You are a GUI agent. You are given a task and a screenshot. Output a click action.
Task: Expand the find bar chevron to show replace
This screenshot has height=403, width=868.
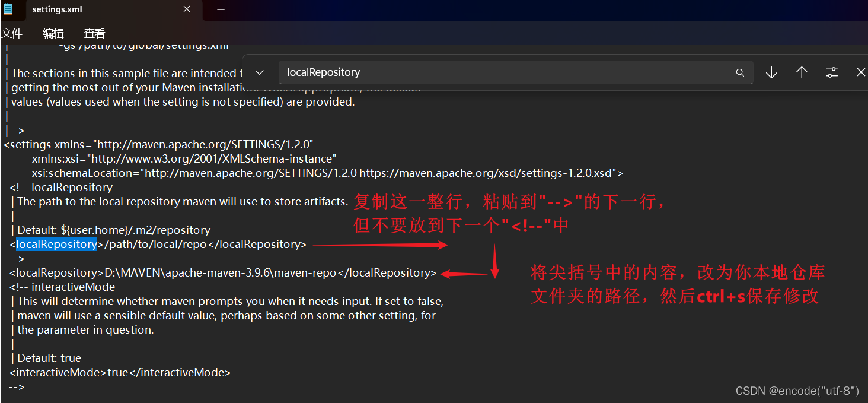(x=259, y=72)
